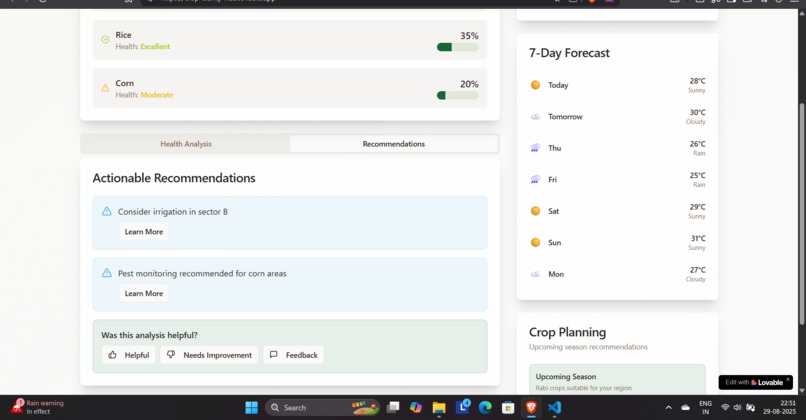Switch to Brave browser in taskbar
806x420 pixels.
point(531,408)
